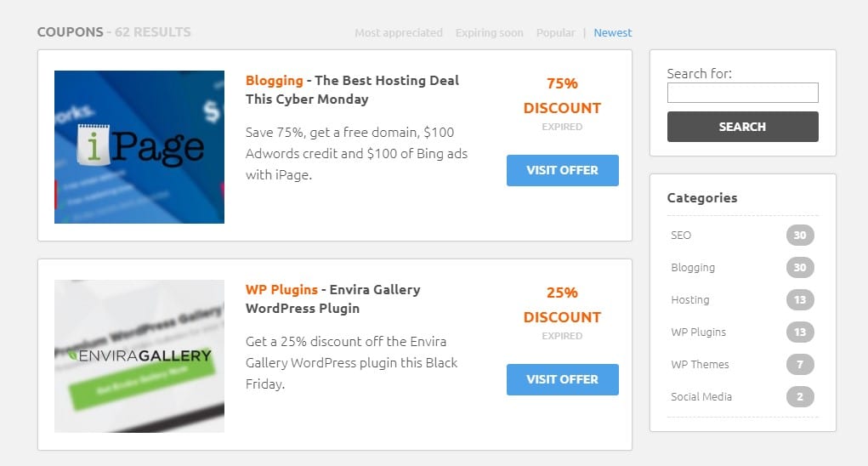Open the orange Blogging category link
Screen dimensions: 868x466
click(274, 81)
